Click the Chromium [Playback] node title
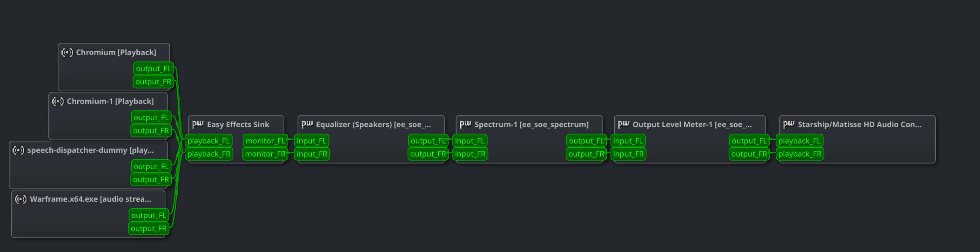This screenshot has width=980, height=252. [x=116, y=53]
